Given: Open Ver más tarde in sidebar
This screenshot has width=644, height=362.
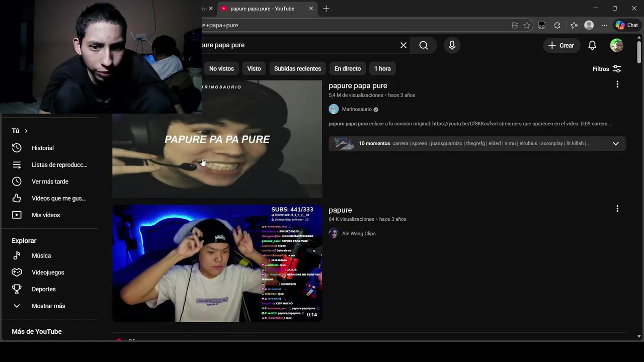Looking at the screenshot, I should tap(49, 182).
